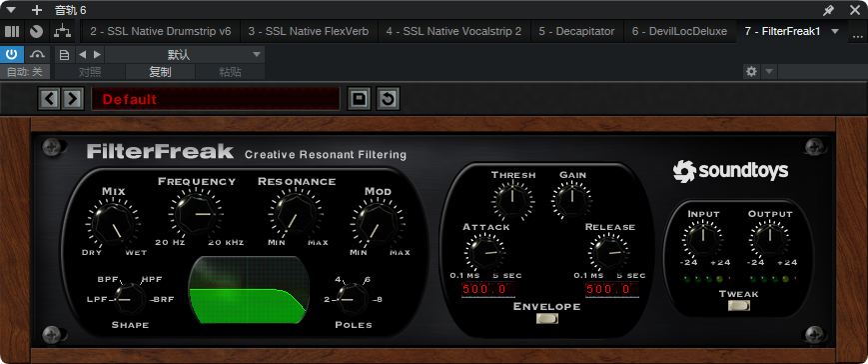Open the 默认 preset dropdown

click(185, 55)
